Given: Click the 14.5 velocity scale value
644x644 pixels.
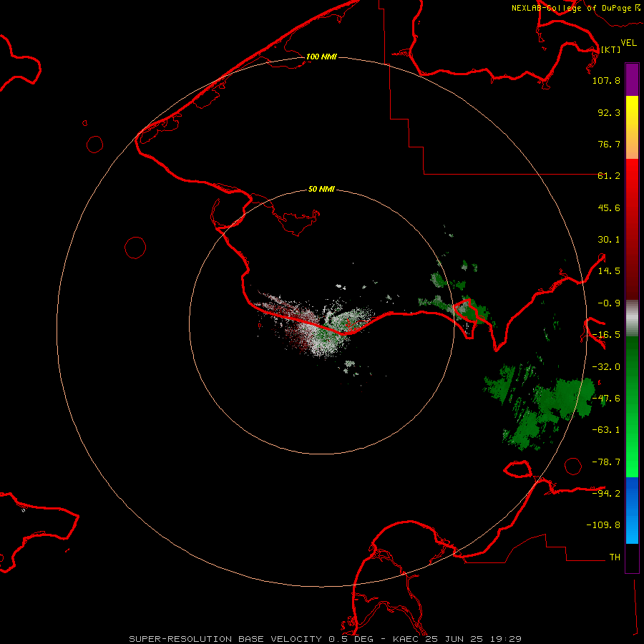Looking at the screenshot, I should [609, 271].
